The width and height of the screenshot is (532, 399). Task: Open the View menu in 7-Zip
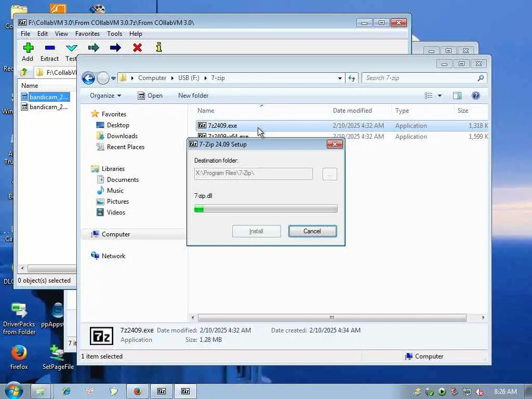61,34
